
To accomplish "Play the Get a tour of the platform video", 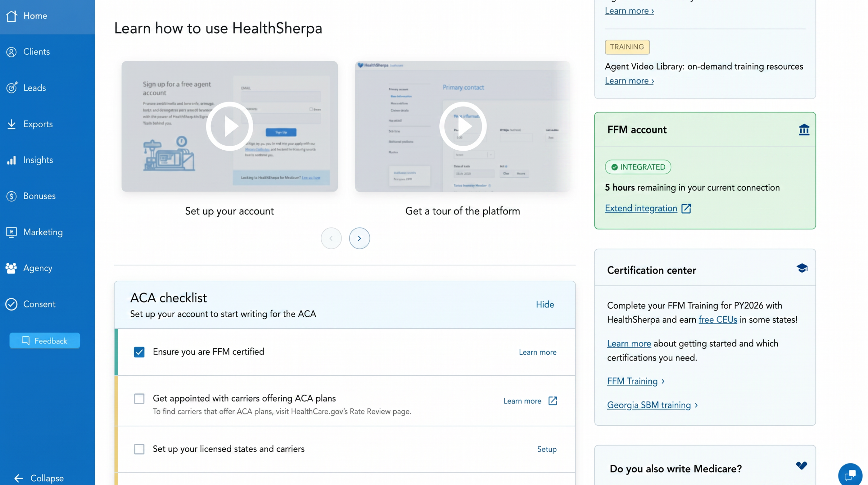I will [462, 126].
